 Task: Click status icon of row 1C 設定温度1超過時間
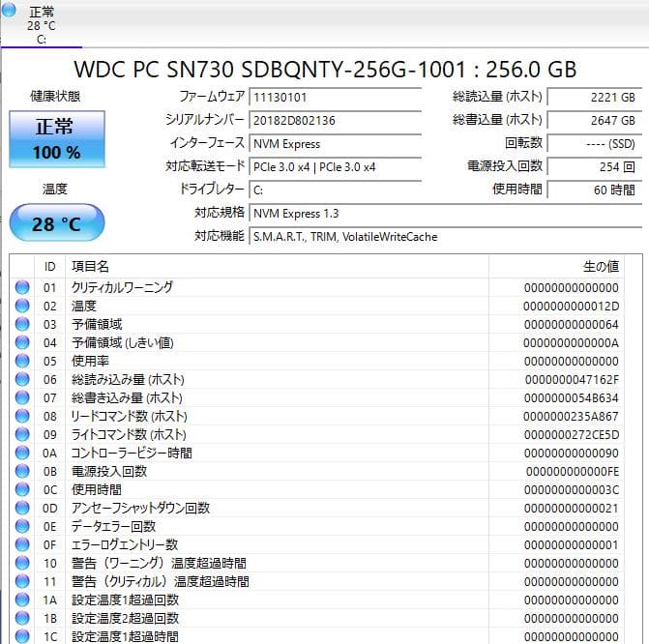click(22, 636)
